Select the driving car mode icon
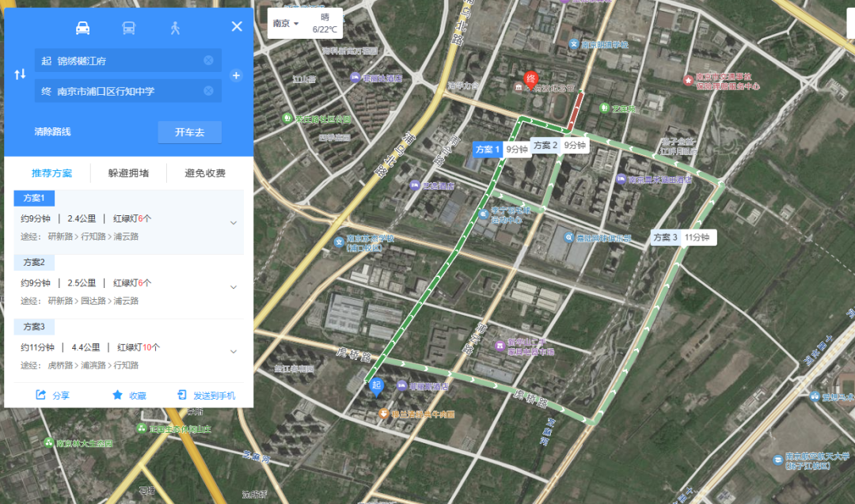 click(x=82, y=28)
